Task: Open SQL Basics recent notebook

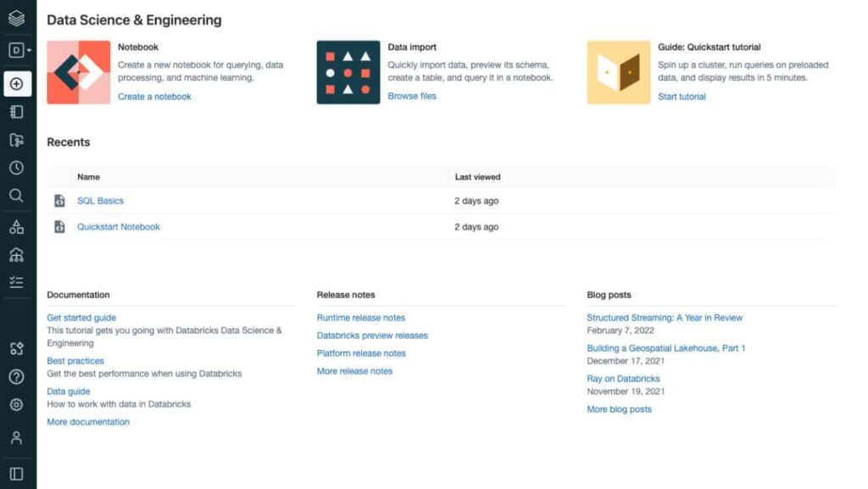Action: 100,201
